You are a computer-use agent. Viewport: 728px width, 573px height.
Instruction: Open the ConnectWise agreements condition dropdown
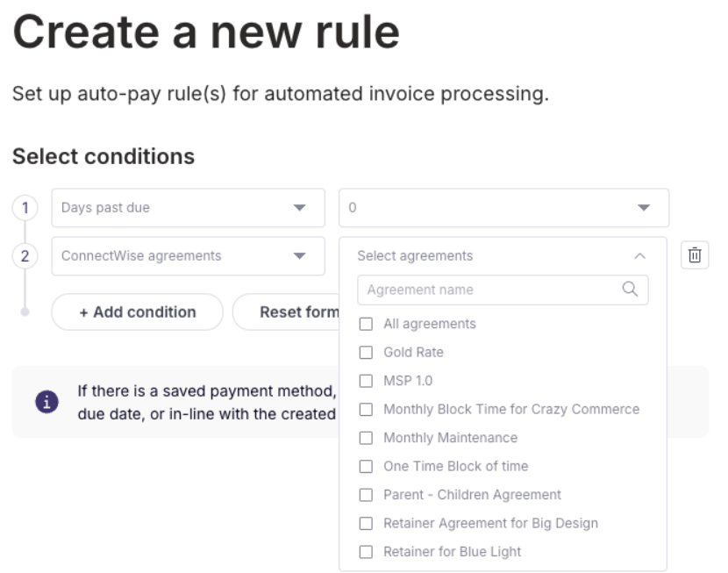click(x=188, y=256)
